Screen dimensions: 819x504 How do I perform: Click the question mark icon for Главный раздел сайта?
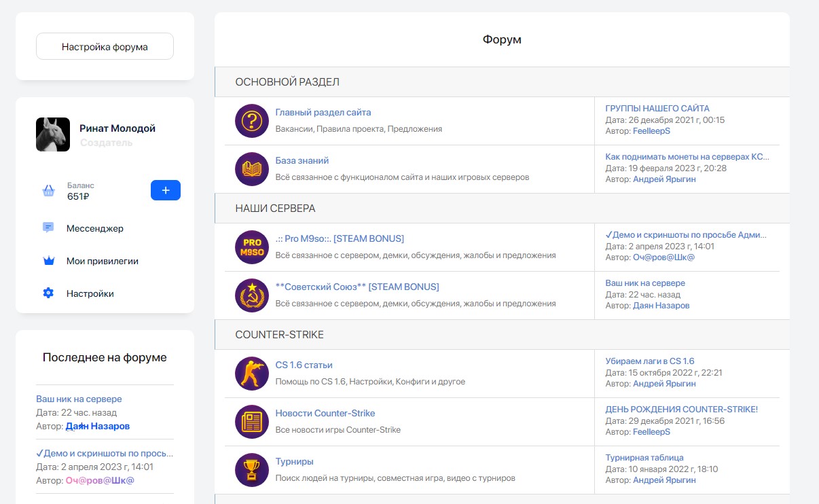point(252,121)
